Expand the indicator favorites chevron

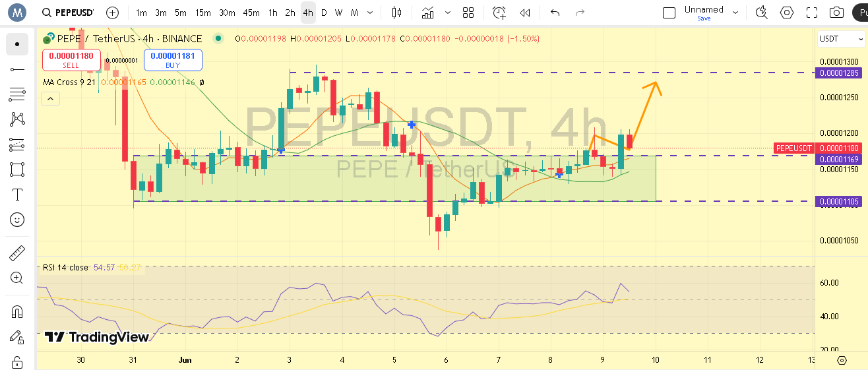coord(448,13)
